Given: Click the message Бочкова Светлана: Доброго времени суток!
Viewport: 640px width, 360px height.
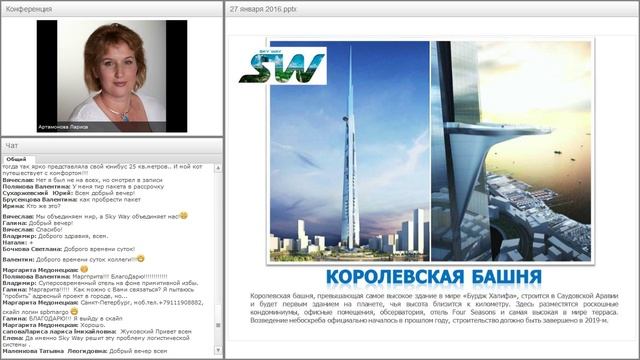Looking at the screenshot, I should tap(69, 249).
